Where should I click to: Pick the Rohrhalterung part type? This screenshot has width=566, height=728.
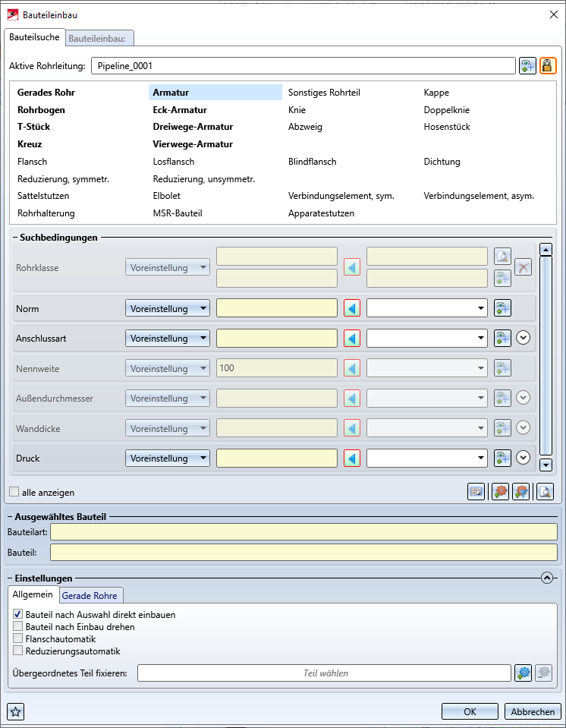point(46,213)
